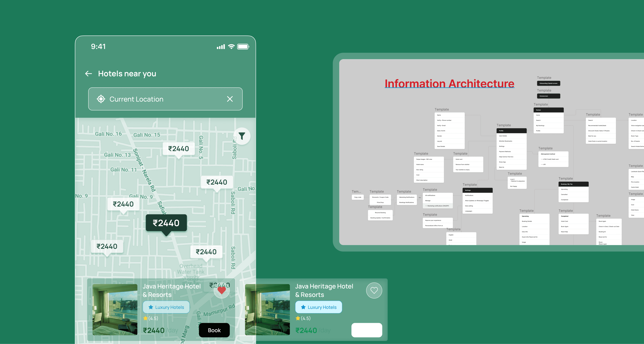Viewport: 644px width, 344px height.
Task: Unfavorite hotel using the red heart
Action: [222, 290]
